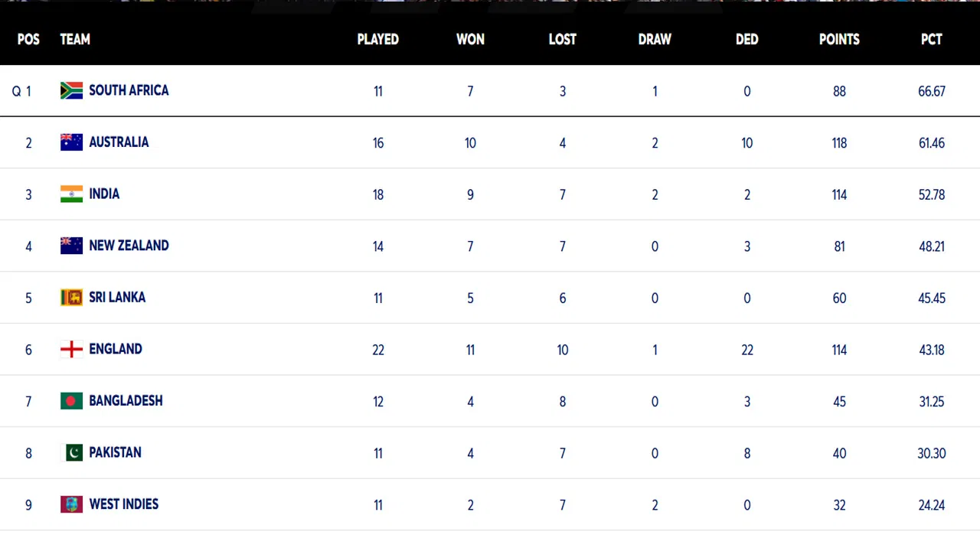
Task: Open the Australia team link
Action: (119, 142)
